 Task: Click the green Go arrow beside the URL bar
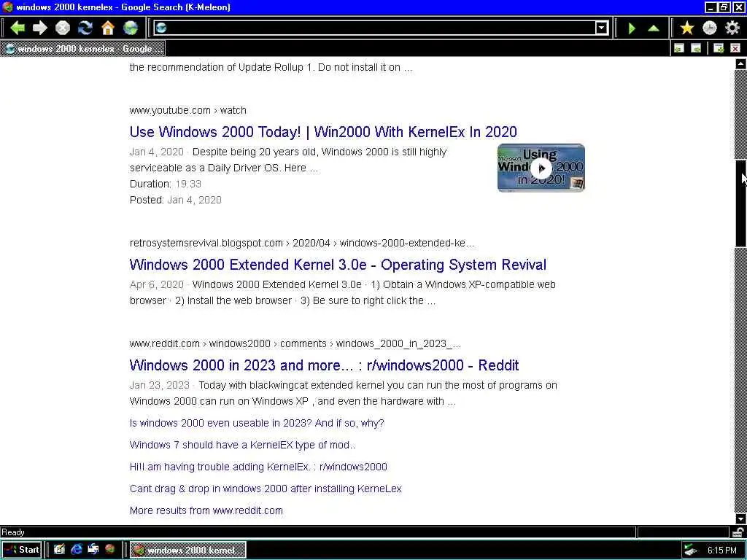pyautogui.click(x=632, y=28)
